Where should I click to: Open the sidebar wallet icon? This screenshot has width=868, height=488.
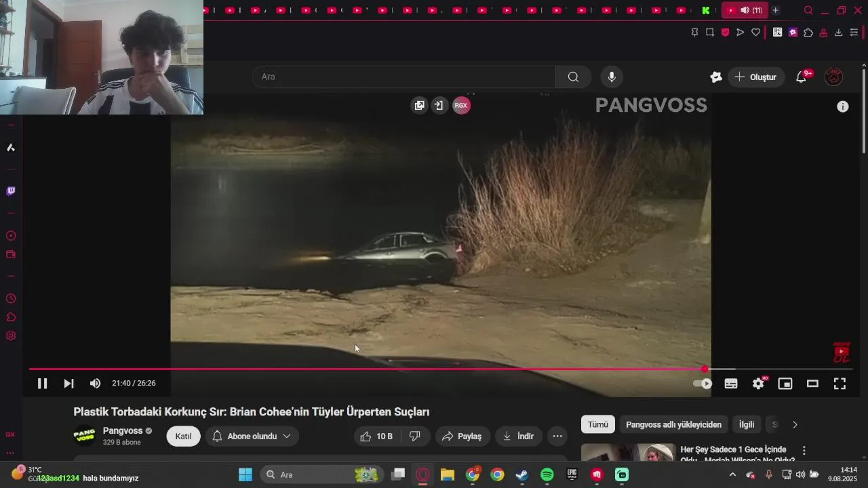(x=11, y=255)
